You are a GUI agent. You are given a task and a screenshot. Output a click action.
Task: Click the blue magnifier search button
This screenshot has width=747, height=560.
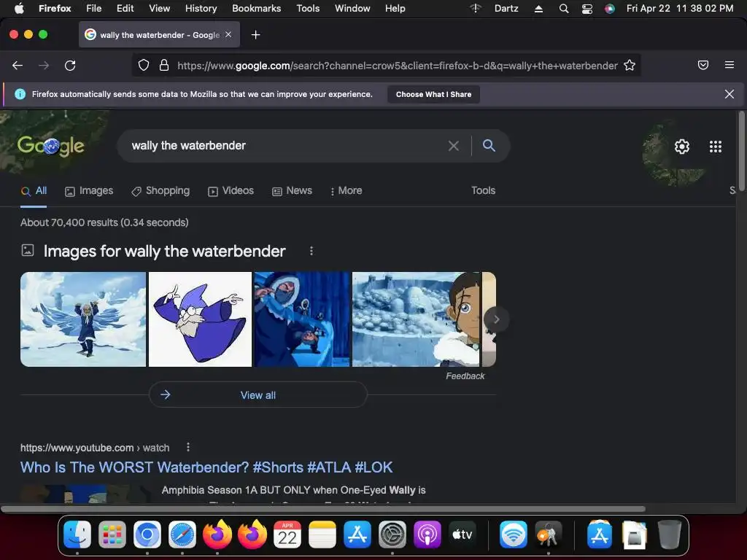[489, 145]
